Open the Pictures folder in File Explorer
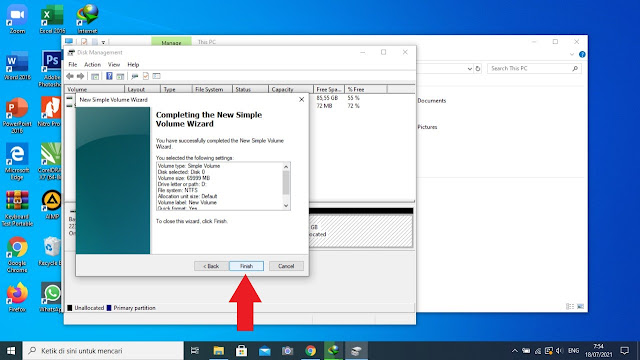The width and height of the screenshot is (640, 360). pos(427,127)
